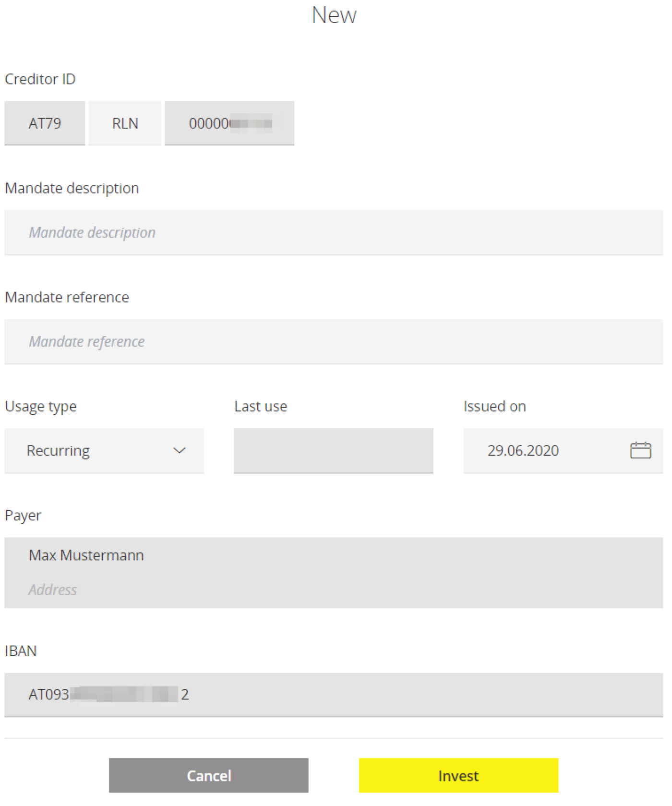Click the Issued on label

(494, 406)
